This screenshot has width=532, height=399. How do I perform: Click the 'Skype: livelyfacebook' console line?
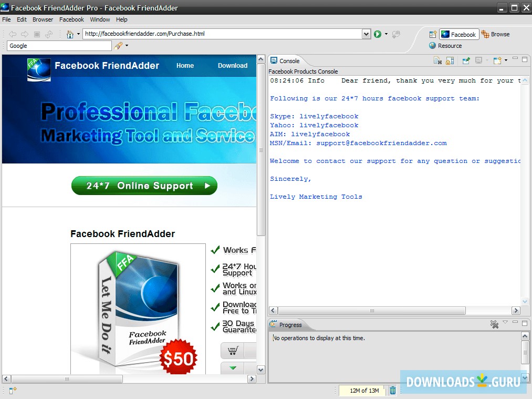click(x=314, y=116)
